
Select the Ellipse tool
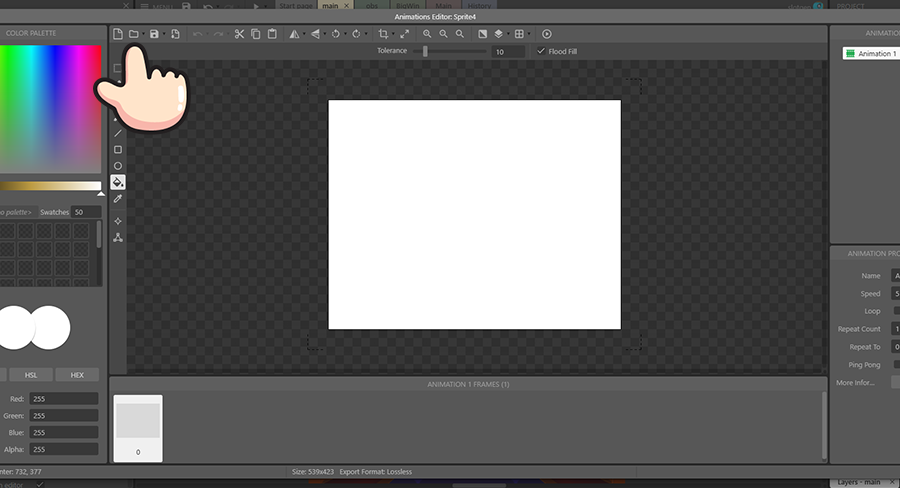click(x=118, y=166)
